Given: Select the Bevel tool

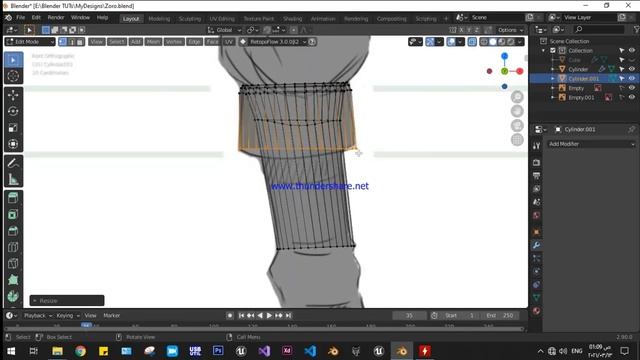Looking at the screenshot, I should tap(13, 231).
